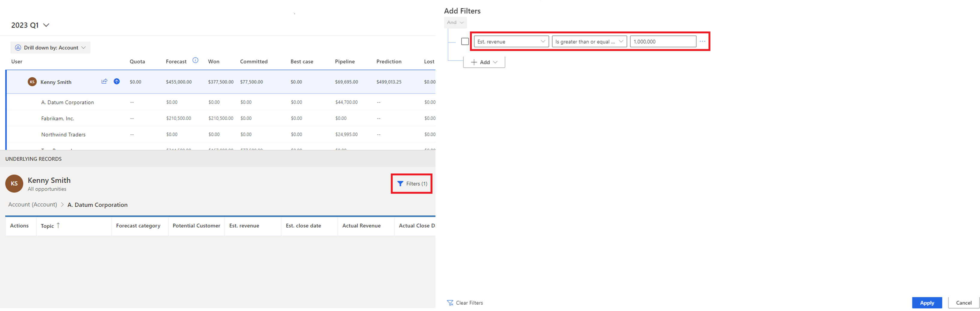
Task: Click the Cancel button
Action: click(963, 303)
